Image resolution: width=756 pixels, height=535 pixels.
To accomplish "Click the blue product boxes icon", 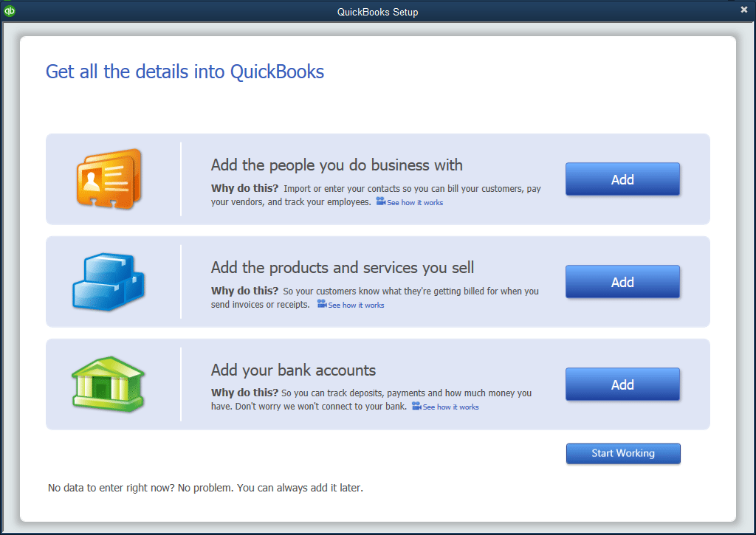I will [109, 281].
